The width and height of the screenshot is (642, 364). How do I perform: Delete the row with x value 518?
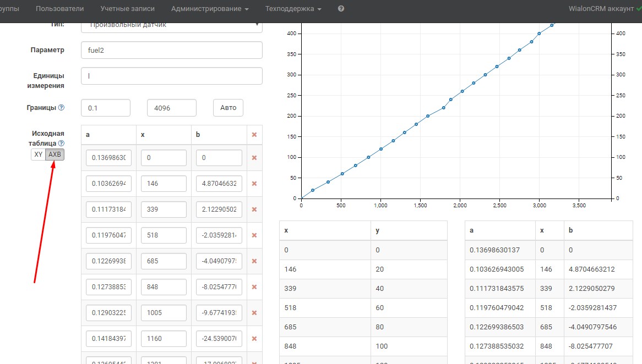pos(254,235)
